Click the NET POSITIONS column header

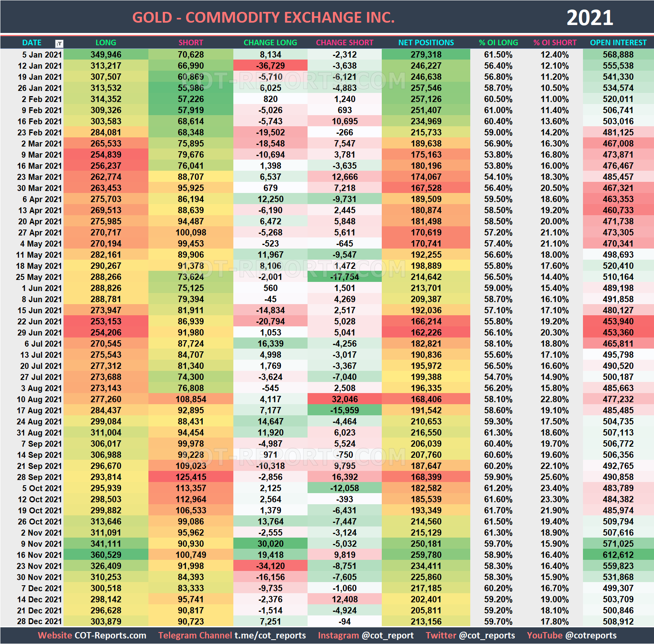(426, 42)
